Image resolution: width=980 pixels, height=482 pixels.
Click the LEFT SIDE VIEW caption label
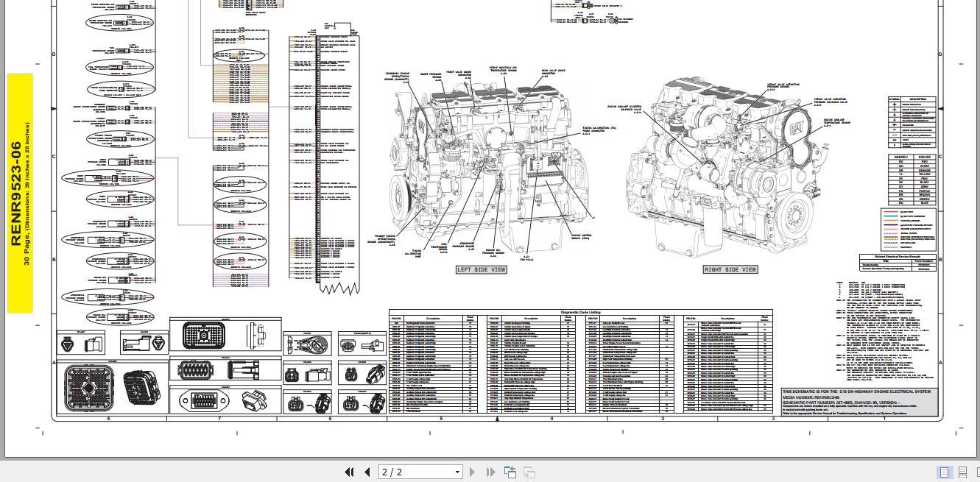pyautogui.click(x=482, y=269)
